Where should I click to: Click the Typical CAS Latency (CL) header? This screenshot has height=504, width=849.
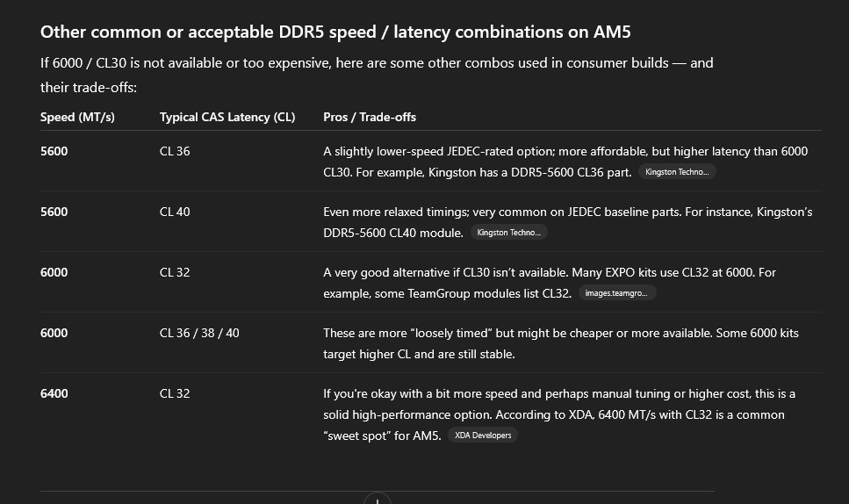(227, 117)
